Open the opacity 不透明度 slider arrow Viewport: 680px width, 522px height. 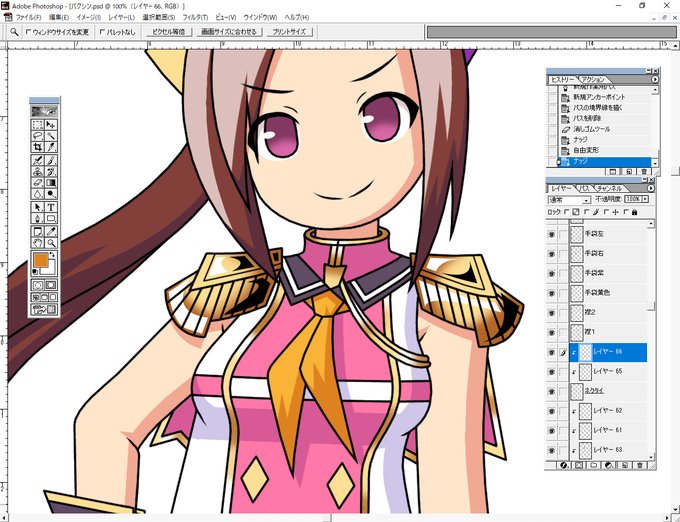pos(645,199)
